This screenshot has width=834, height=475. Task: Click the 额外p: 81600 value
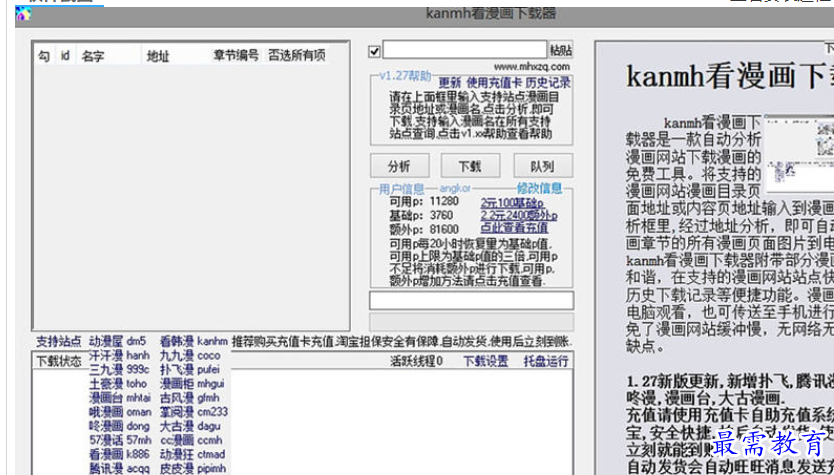(424, 229)
